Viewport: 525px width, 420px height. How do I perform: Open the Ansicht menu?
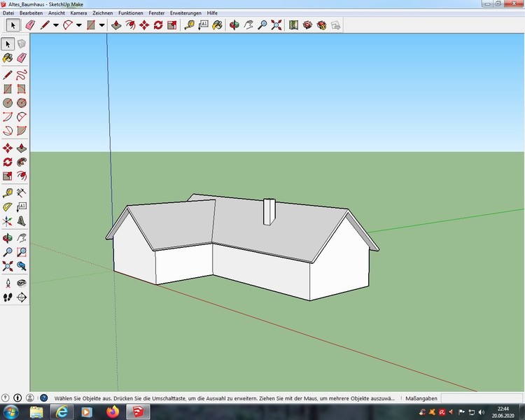click(57, 13)
